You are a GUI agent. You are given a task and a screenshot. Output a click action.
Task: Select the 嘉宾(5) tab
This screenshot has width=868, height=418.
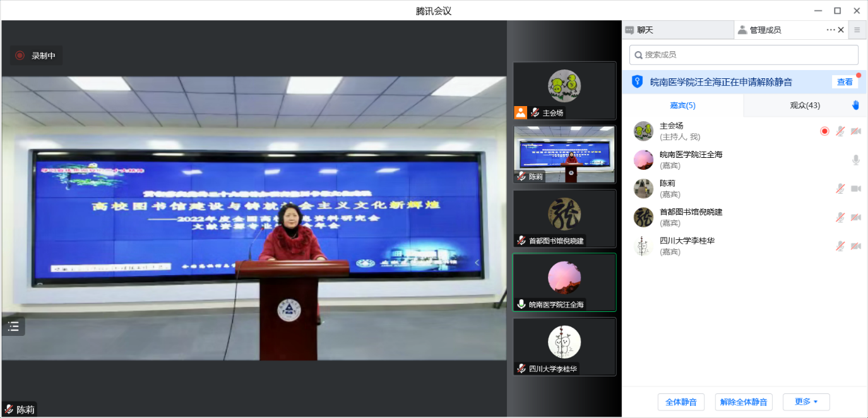tap(682, 105)
